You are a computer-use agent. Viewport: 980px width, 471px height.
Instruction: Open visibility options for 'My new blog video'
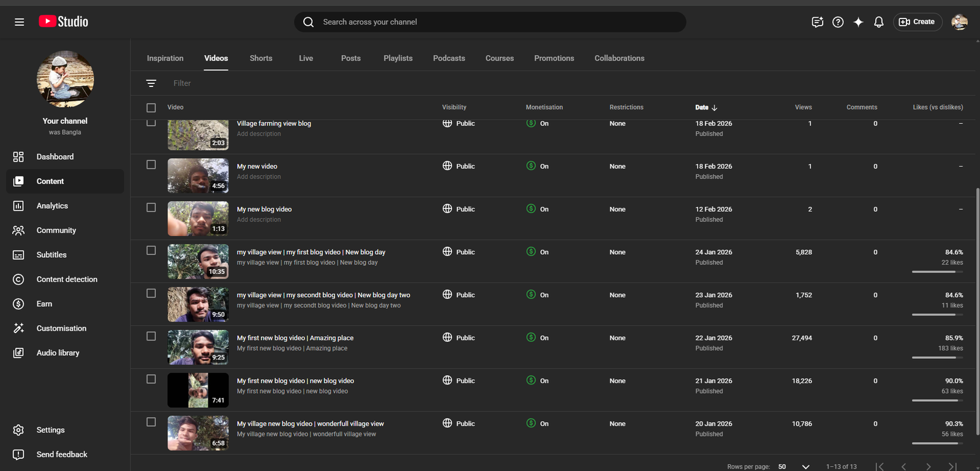click(x=459, y=209)
